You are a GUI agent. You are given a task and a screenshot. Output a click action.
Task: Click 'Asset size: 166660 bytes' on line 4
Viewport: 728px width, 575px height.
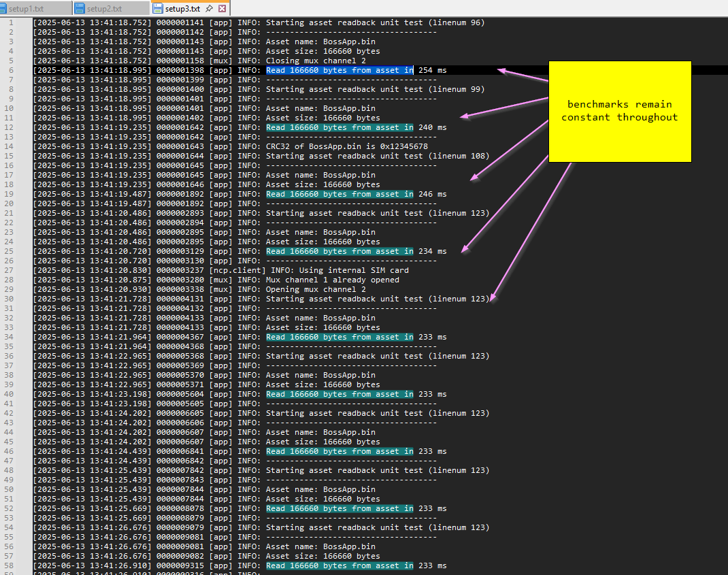[322, 51]
